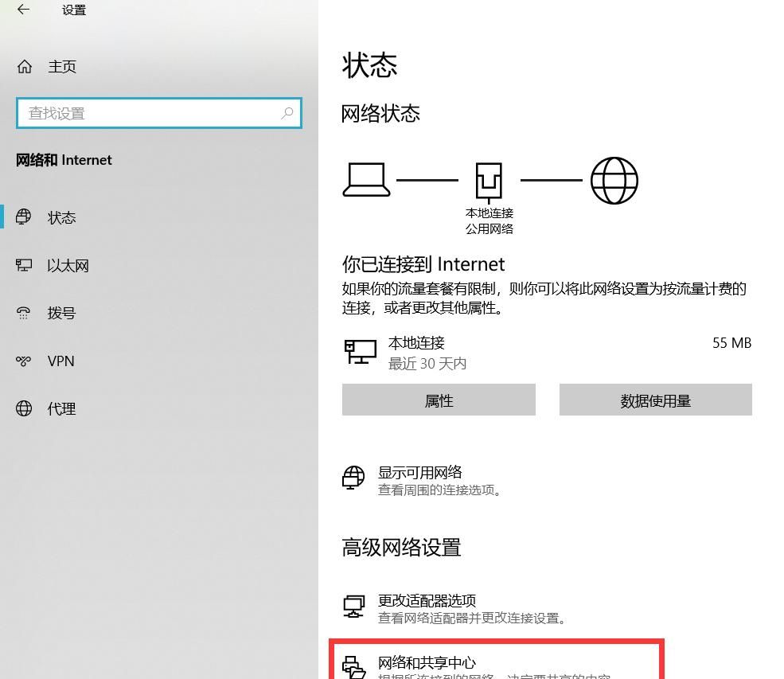Select the 主页 home icon
Image resolution: width=784 pixels, height=679 pixels.
[x=25, y=67]
